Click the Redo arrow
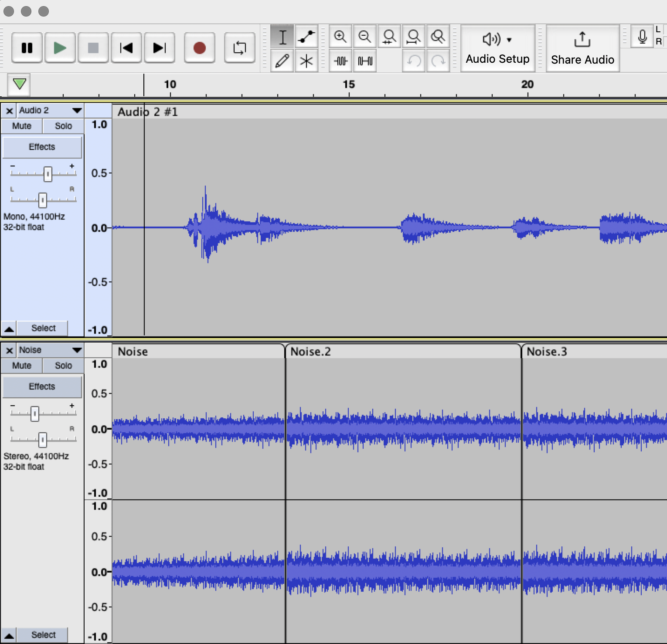667x644 pixels. (438, 61)
